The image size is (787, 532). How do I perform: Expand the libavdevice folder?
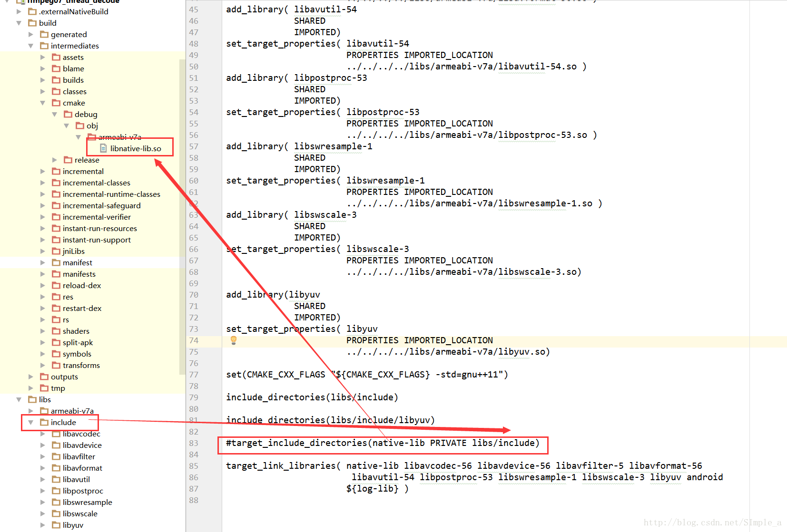pos(43,445)
